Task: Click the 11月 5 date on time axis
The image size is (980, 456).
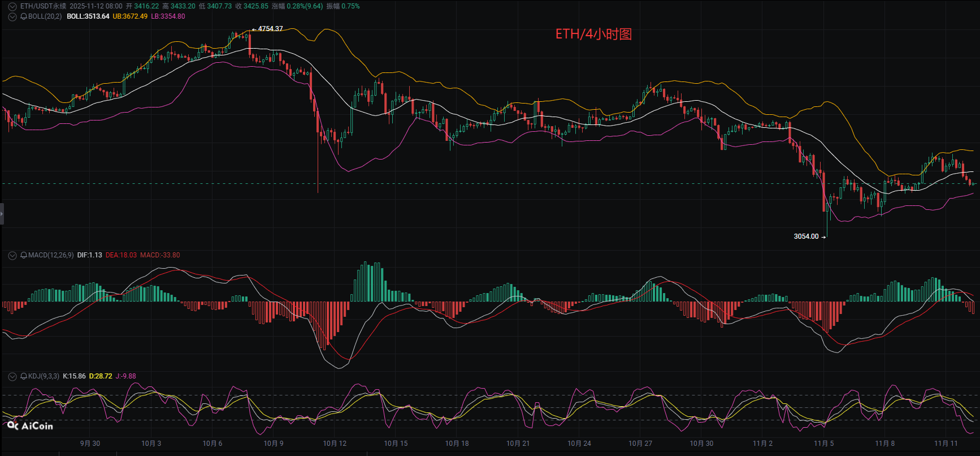Action: point(823,444)
